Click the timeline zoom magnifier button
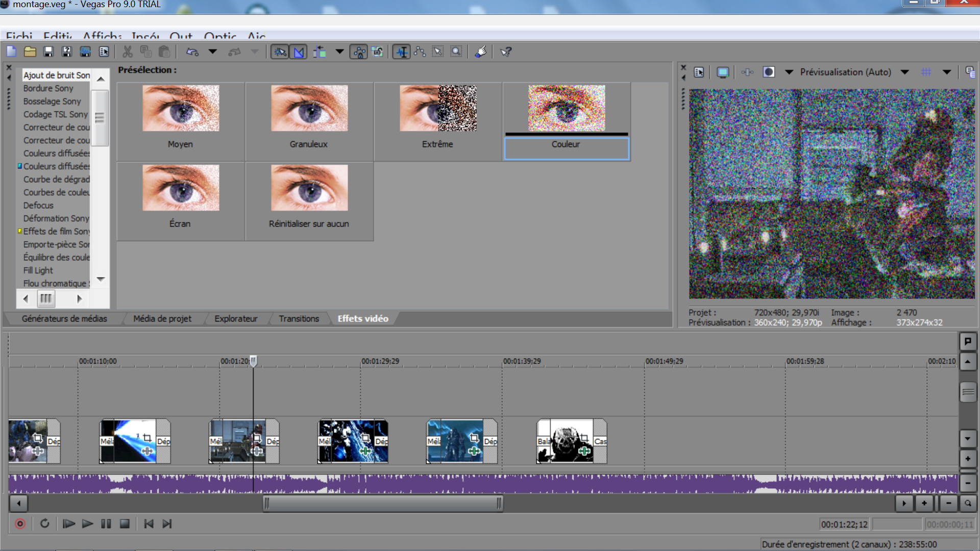Image resolution: width=980 pixels, height=551 pixels. (x=968, y=504)
